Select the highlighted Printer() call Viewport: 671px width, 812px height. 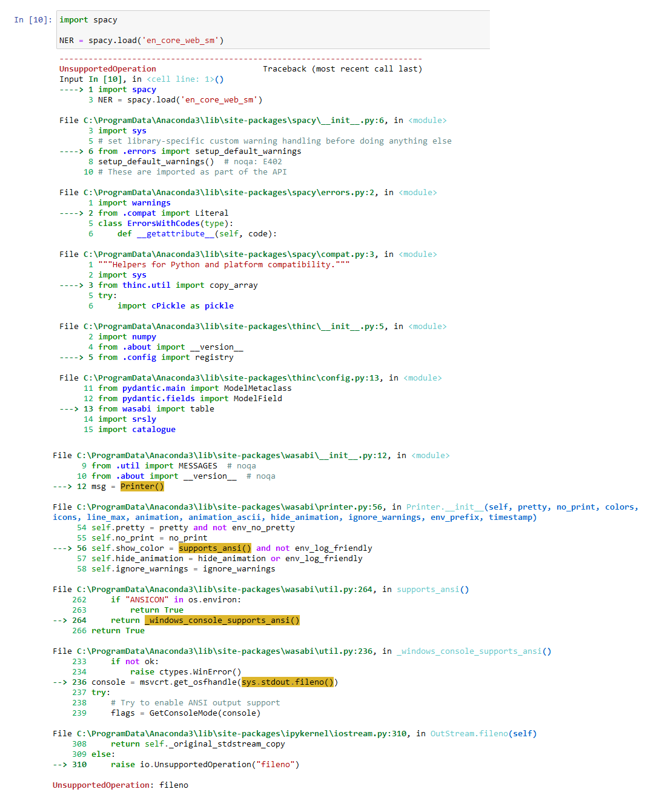tap(142, 486)
